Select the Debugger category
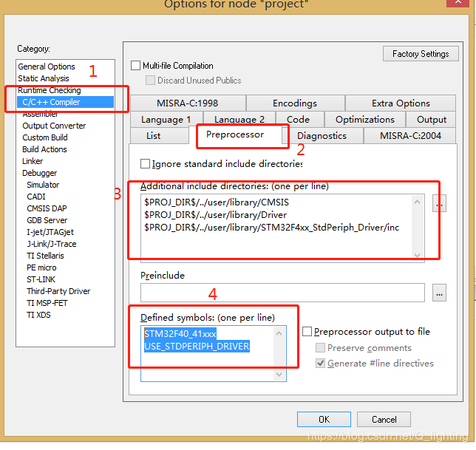The image size is (476, 450). [39, 173]
